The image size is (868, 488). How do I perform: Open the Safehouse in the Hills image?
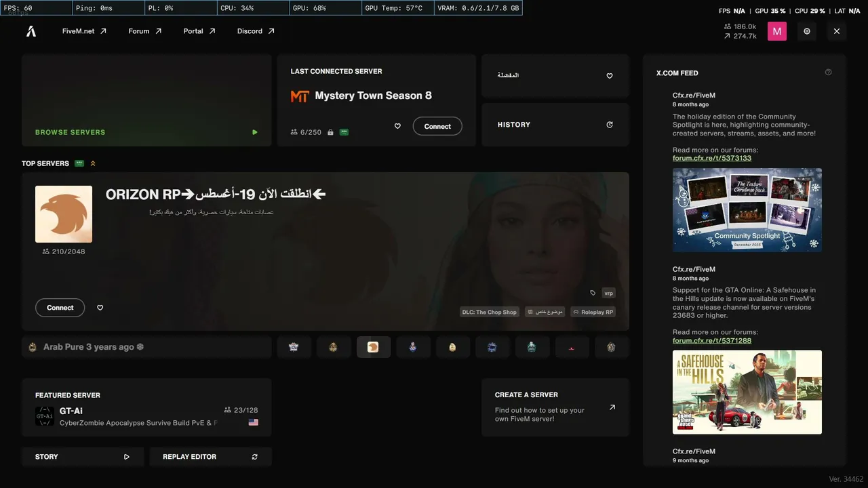747,392
